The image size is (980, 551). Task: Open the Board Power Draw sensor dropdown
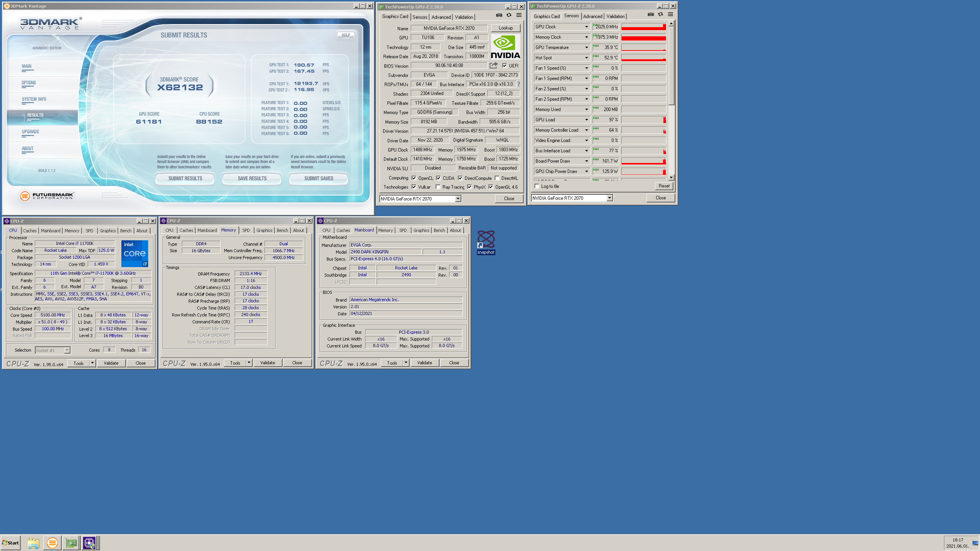click(586, 161)
